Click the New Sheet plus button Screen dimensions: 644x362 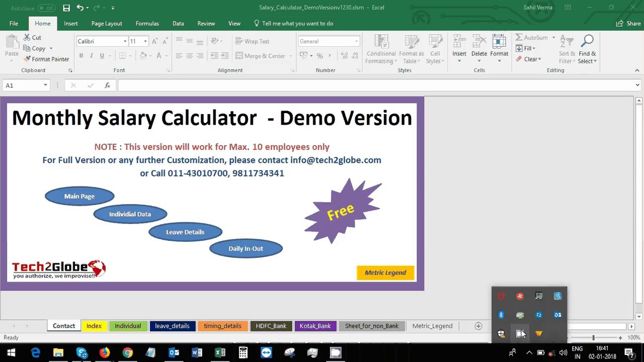point(478,326)
